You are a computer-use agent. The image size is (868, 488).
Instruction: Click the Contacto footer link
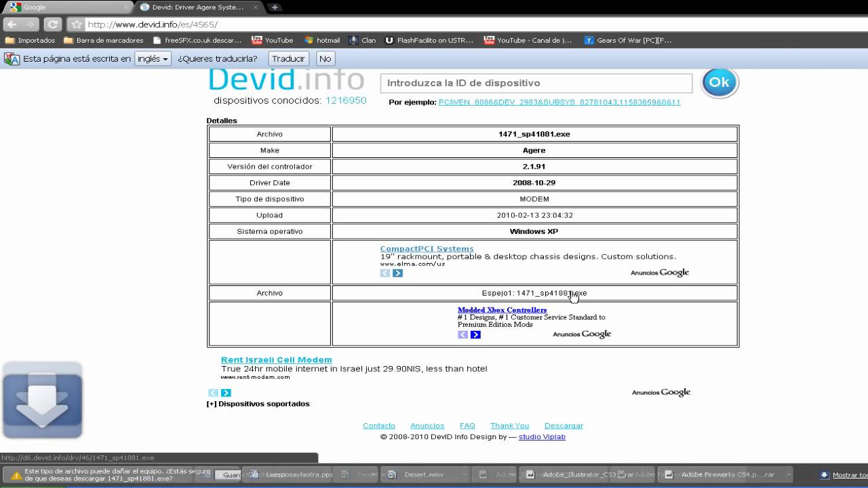[379, 426]
